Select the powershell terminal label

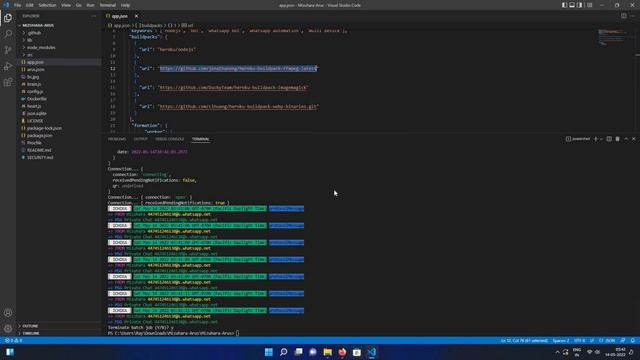(578, 139)
